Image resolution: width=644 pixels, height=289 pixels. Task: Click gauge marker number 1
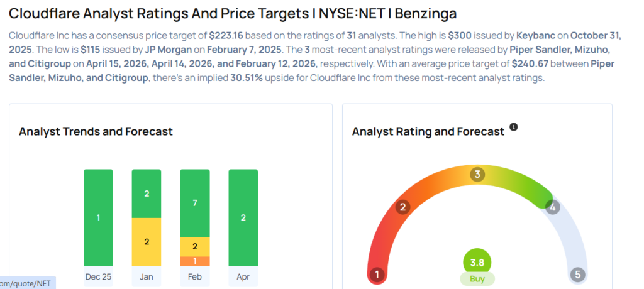point(377,275)
